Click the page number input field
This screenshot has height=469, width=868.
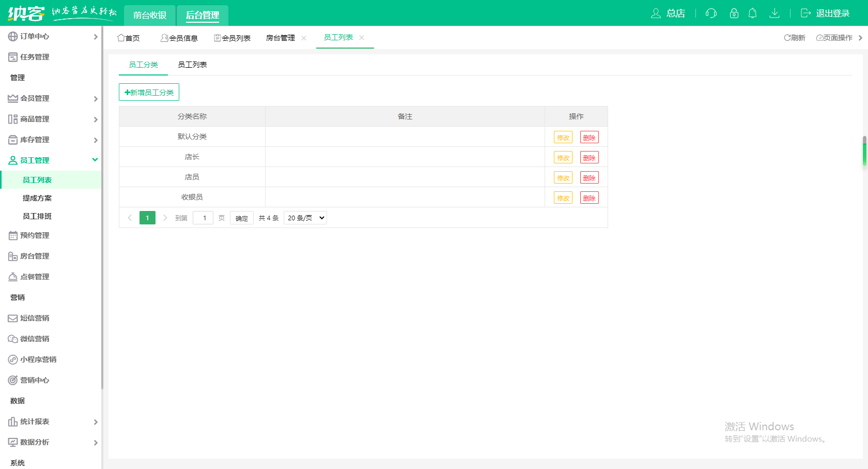(203, 218)
